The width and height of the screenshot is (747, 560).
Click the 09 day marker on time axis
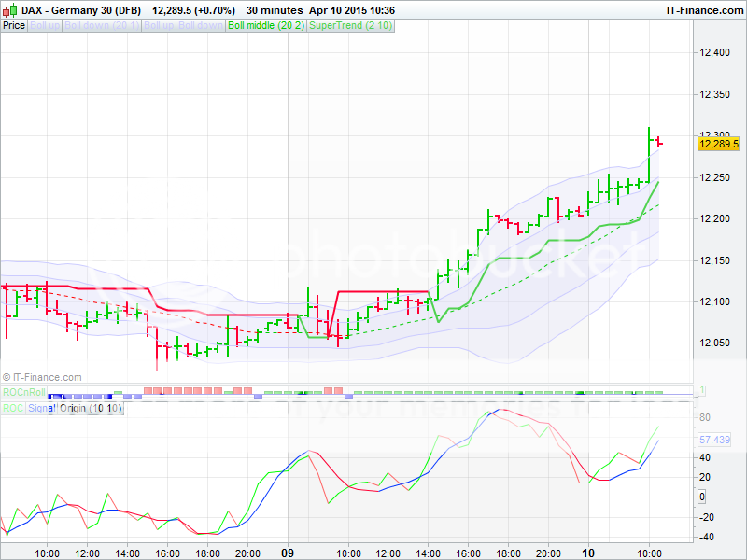(x=289, y=553)
